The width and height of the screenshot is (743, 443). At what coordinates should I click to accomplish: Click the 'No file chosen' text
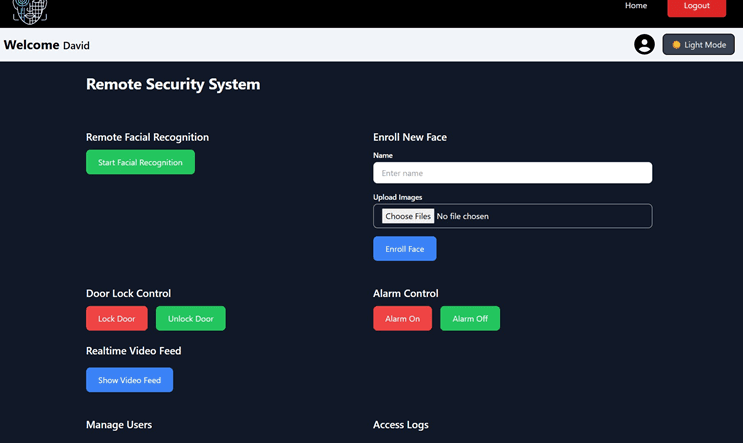pyautogui.click(x=462, y=216)
